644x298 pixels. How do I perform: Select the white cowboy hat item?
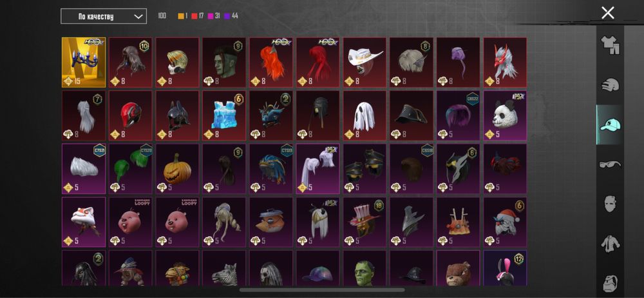click(x=365, y=63)
